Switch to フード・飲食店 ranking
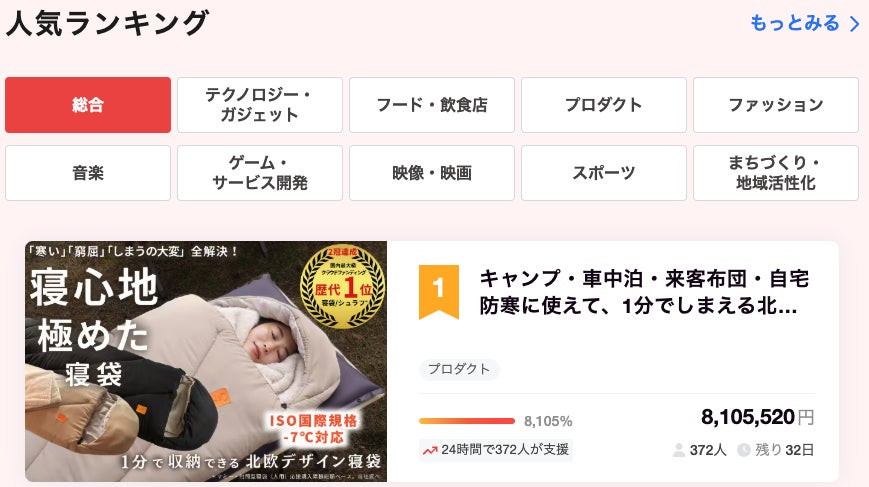This screenshot has height=487, width=869. tap(432, 105)
